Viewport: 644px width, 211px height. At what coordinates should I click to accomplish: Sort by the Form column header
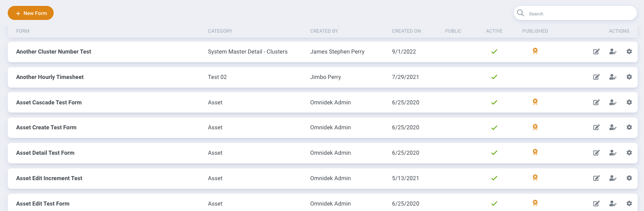coord(23,31)
